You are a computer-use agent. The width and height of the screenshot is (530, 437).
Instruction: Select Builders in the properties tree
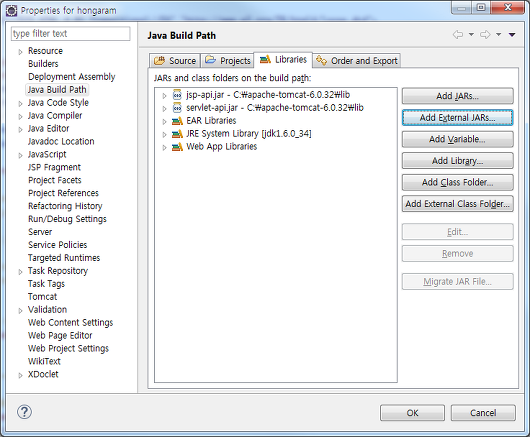coord(43,64)
